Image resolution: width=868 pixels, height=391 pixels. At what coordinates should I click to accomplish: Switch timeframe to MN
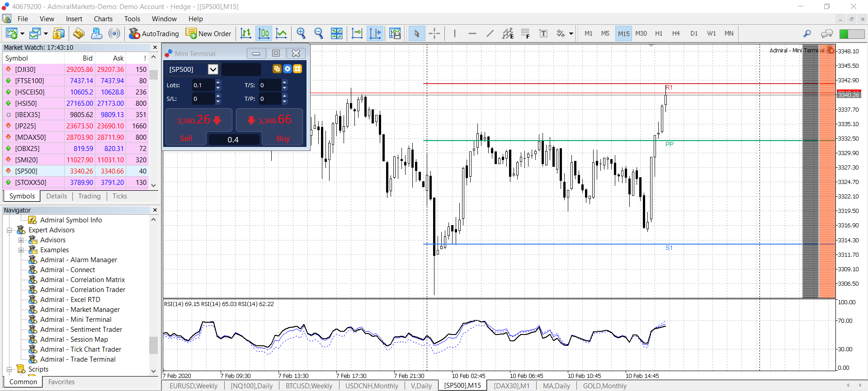point(729,33)
